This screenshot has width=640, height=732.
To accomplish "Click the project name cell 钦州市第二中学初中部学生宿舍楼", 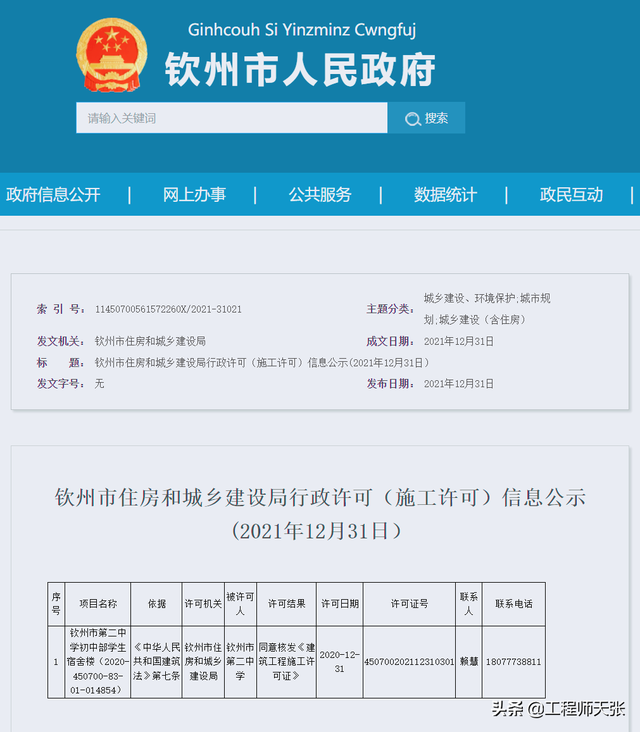I will pyautogui.click(x=98, y=662).
